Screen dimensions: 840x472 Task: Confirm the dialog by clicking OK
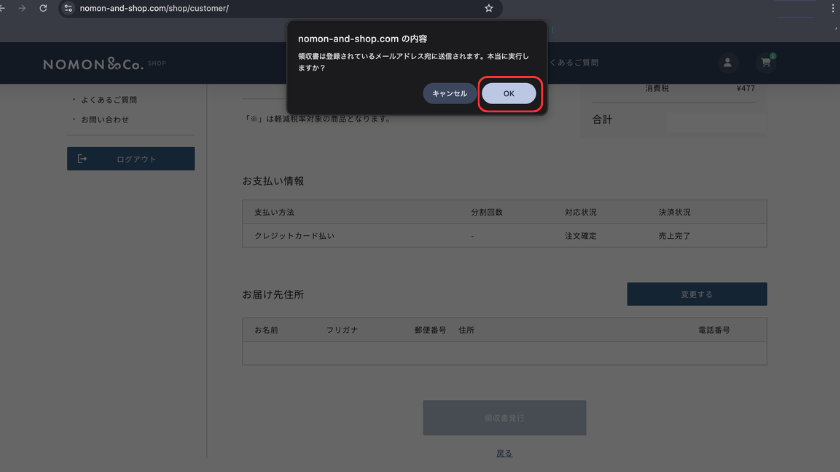(509, 93)
